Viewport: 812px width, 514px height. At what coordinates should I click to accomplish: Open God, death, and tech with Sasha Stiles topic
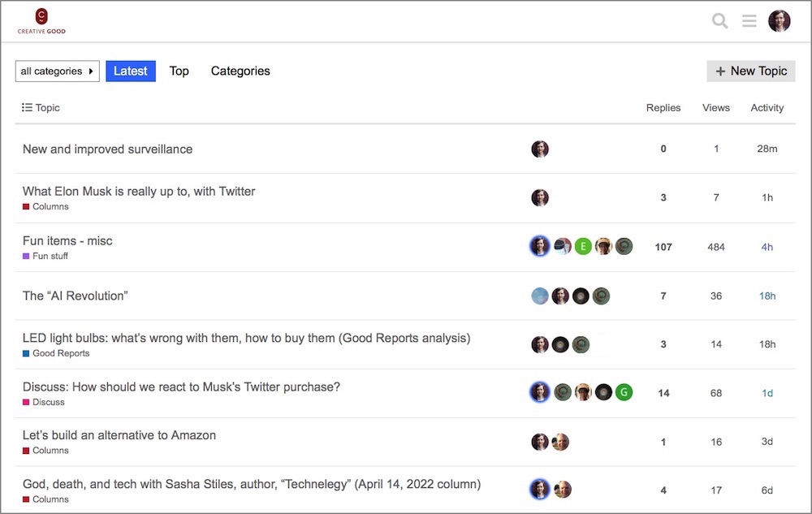[x=252, y=484]
